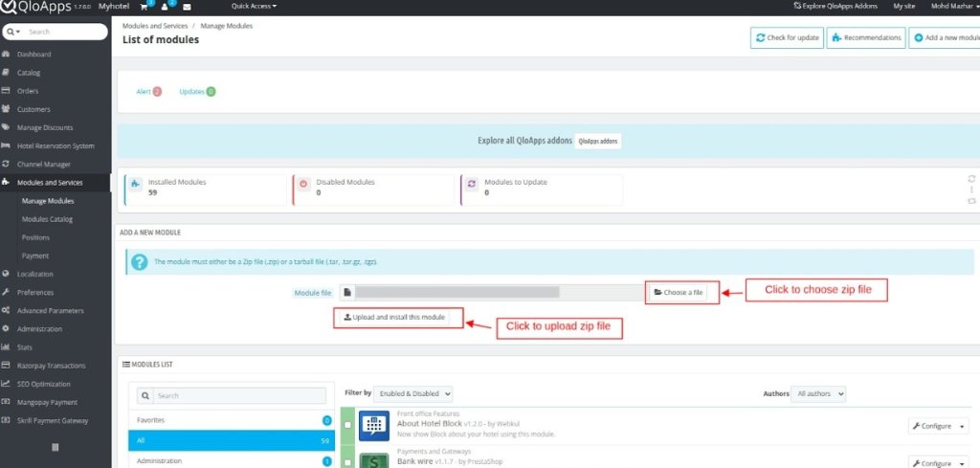Tick the Bank wire module checkbox
This screenshot has height=468, width=980.
pyautogui.click(x=347, y=461)
